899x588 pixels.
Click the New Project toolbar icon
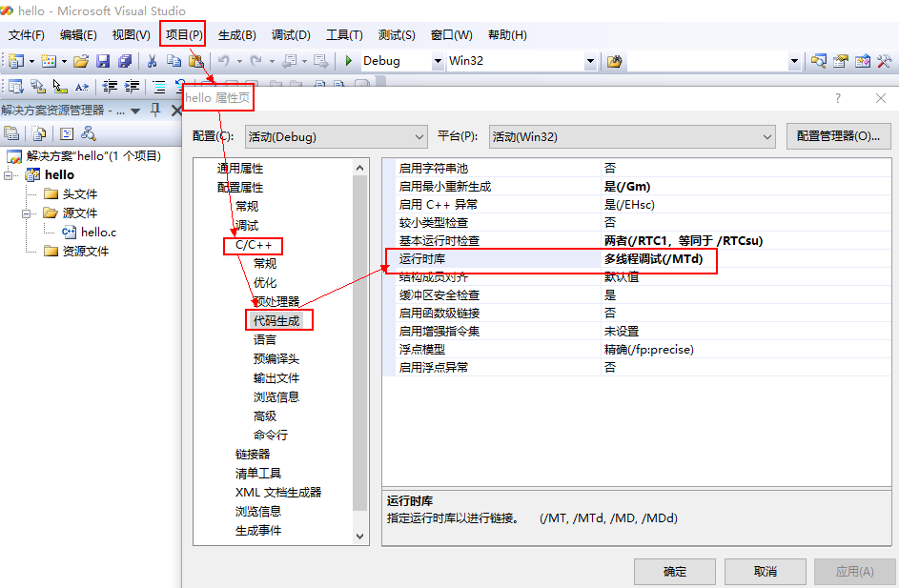tap(16, 61)
